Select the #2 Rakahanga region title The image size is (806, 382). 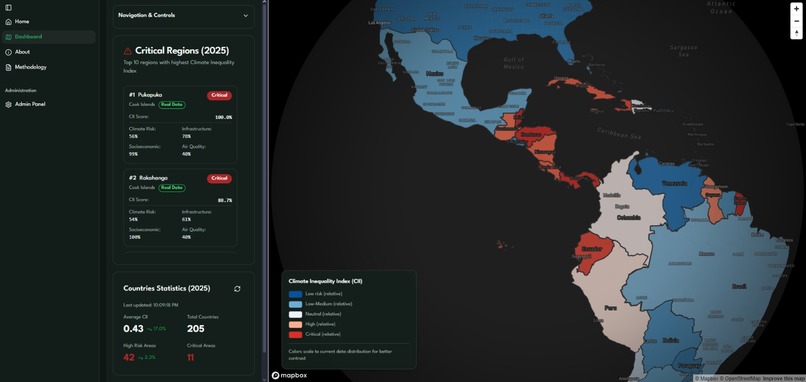click(x=148, y=178)
